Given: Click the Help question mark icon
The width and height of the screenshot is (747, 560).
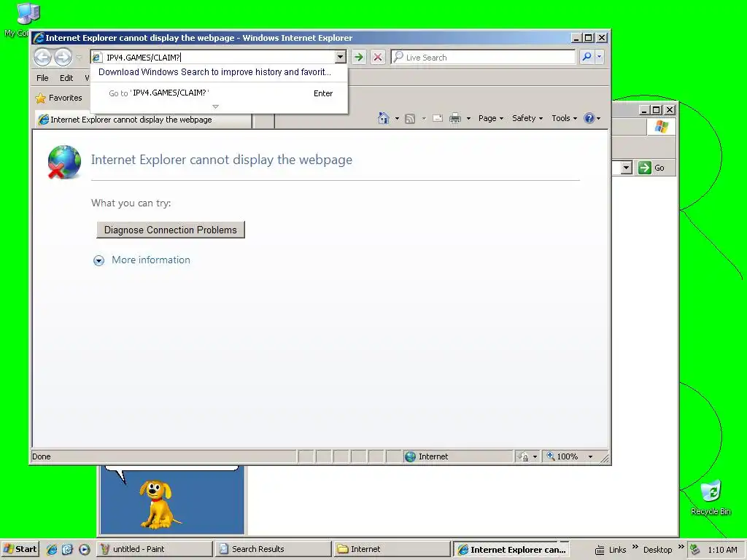Looking at the screenshot, I should [x=589, y=118].
